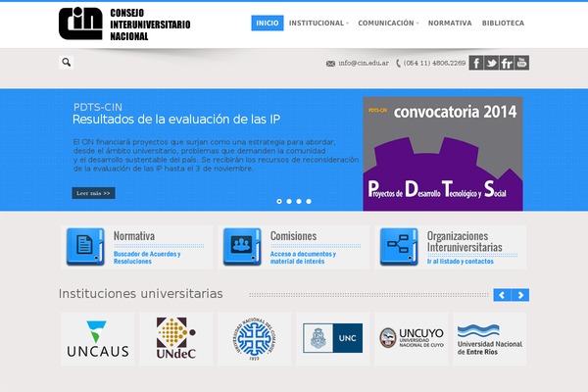
Task: Click the CIN logo in the header
Action: pos(80,24)
